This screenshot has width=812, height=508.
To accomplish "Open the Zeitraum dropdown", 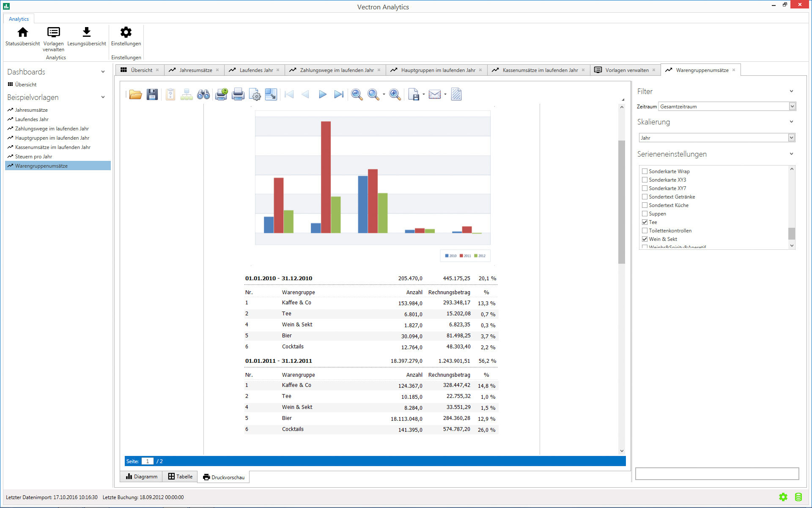I will (792, 107).
